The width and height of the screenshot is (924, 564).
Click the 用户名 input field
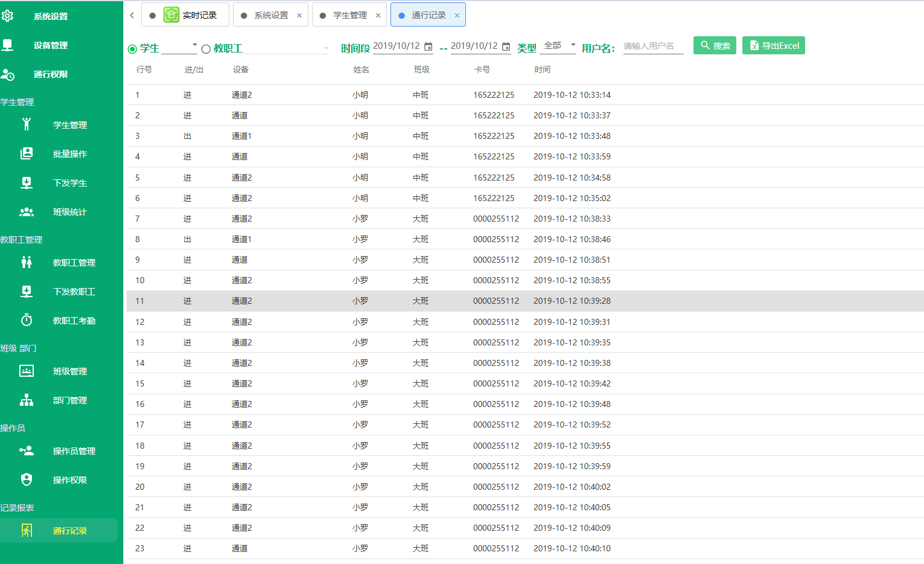[653, 46]
